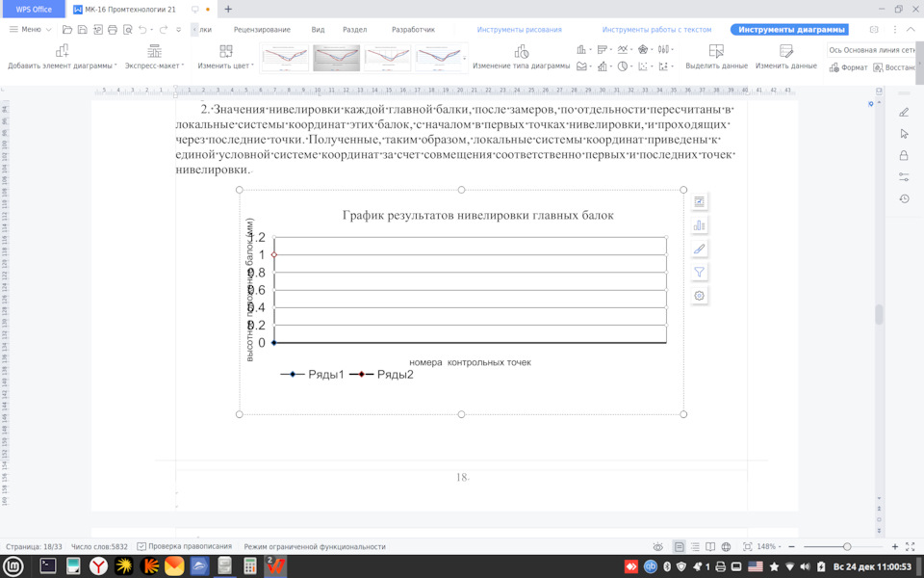Switch to web layout view icon
This screenshot has height=578, width=924.
(726, 547)
